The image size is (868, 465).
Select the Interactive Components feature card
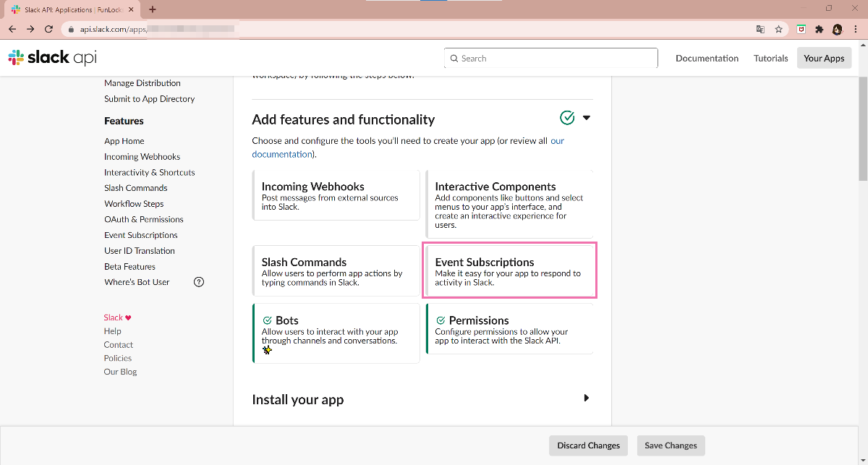click(x=510, y=204)
